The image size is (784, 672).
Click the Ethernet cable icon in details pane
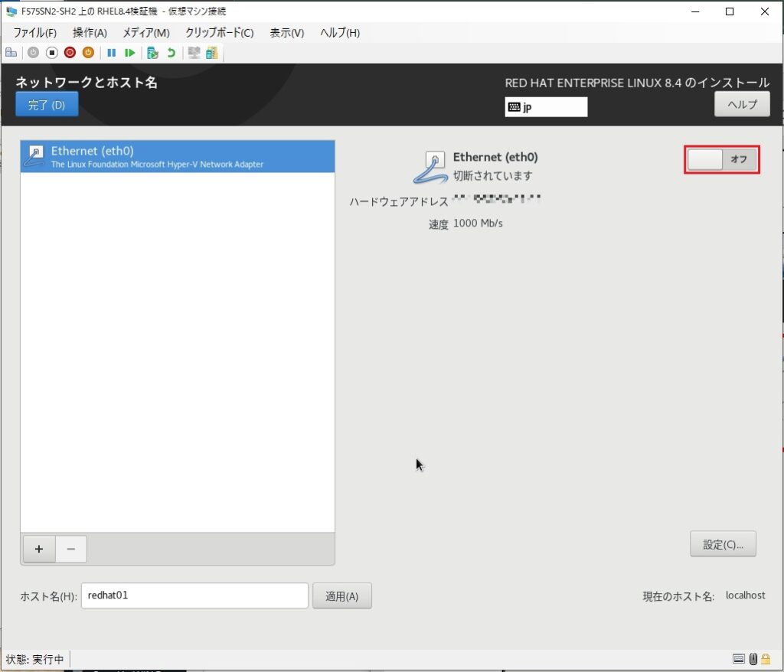click(430, 168)
